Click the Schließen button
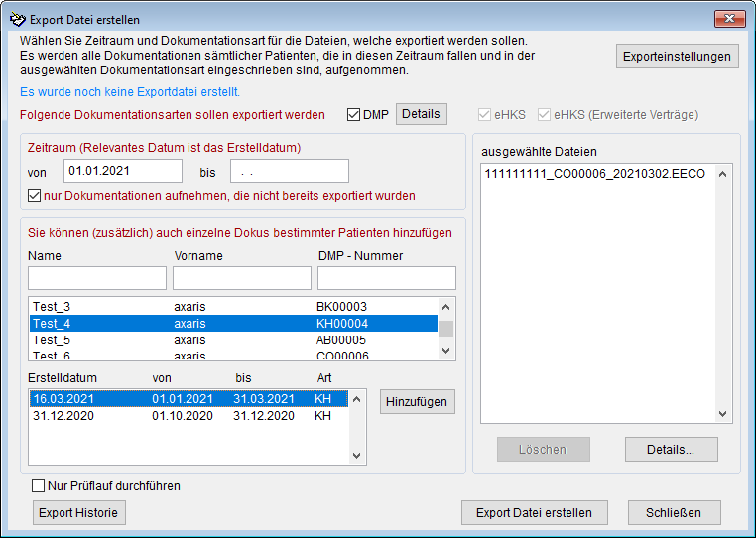Image resolution: width=756 pixels, height=538 pixels. click(674, 513)
